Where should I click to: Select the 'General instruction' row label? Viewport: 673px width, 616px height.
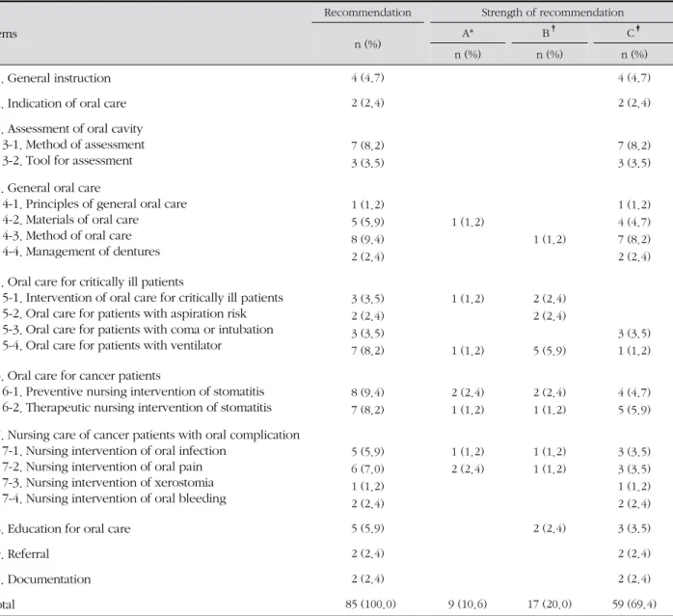59,78
